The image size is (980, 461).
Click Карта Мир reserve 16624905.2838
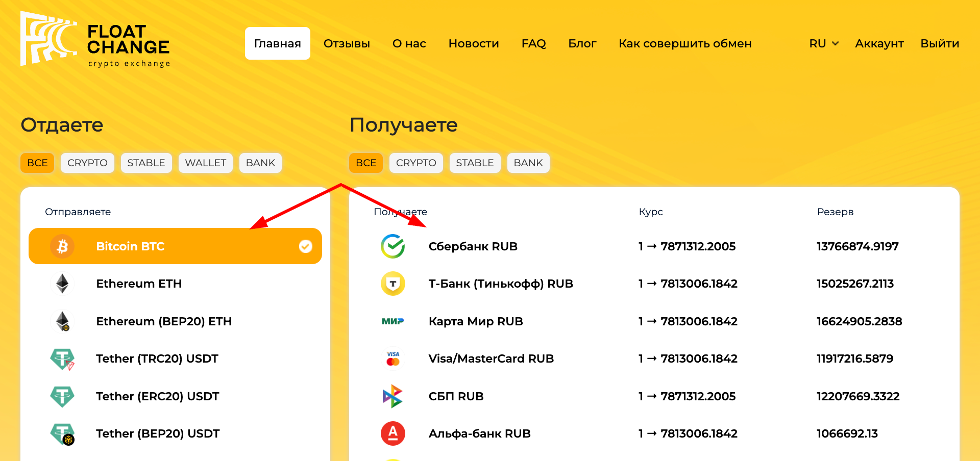tap(860, 321)
